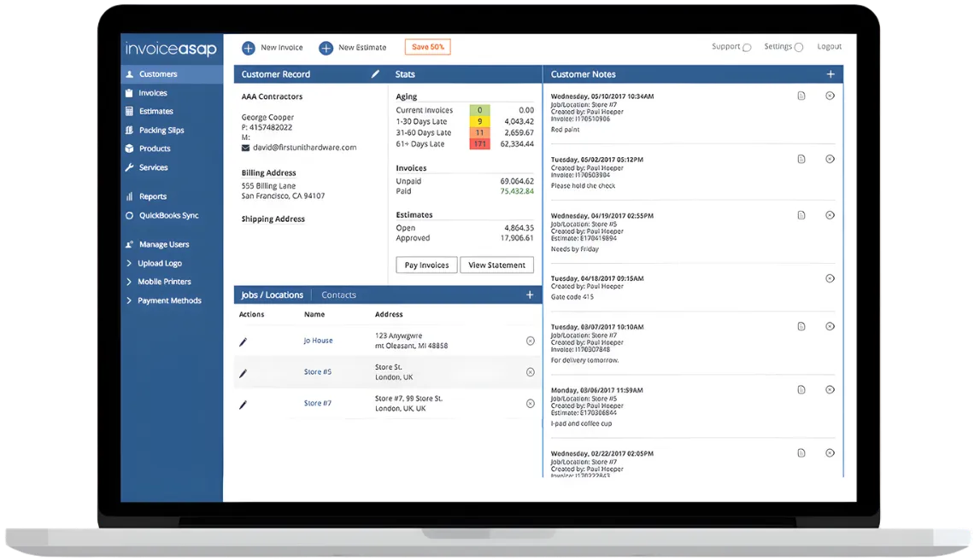Screen dimensions: 974x560
Task: Edit the Store #7 location row
Action: [x=243, y=405]
